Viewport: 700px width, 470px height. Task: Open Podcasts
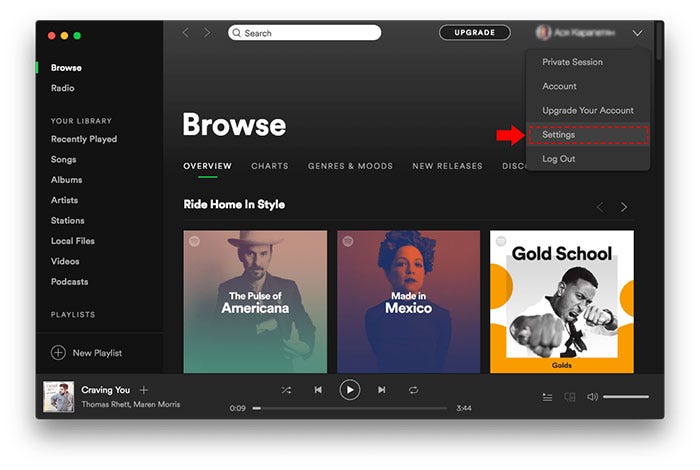point(69,282)
